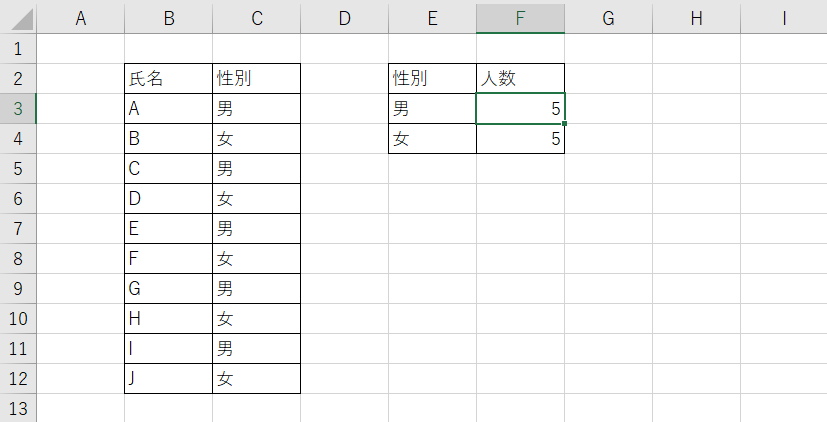This screenshot has width=827, height=422.
Task: Click the fill handle of cell F3
Action: coord(564,123)
